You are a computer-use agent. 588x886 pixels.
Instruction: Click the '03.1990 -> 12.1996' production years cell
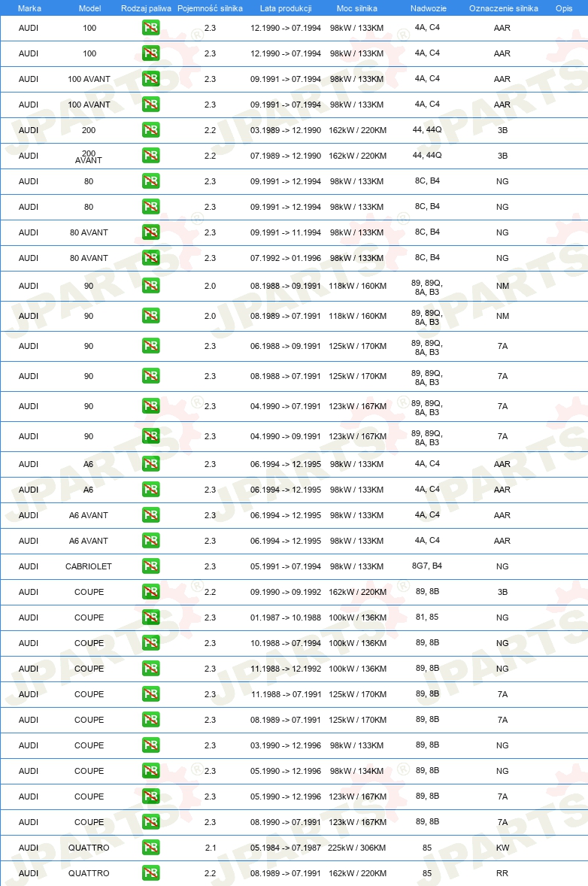[x=286, y=745]
